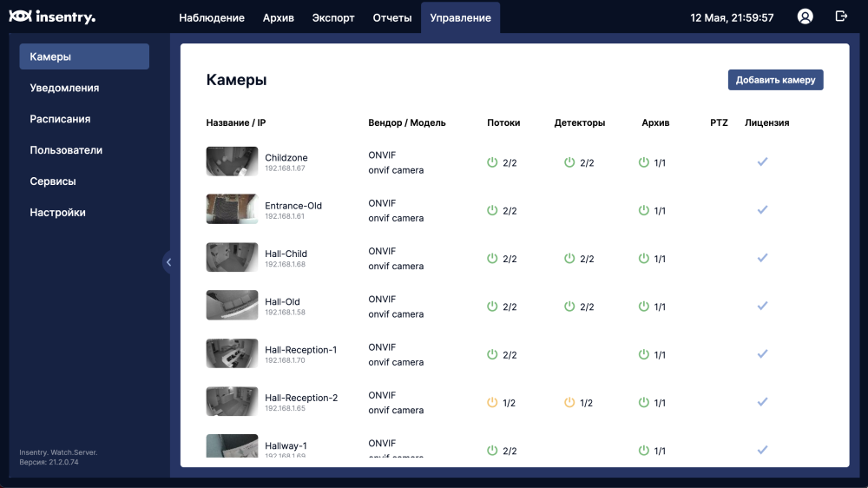The width and height of the screenshot is (868, 488).
Task: Click Hallway-1 license checkmark
Action: tap(762, 450)
